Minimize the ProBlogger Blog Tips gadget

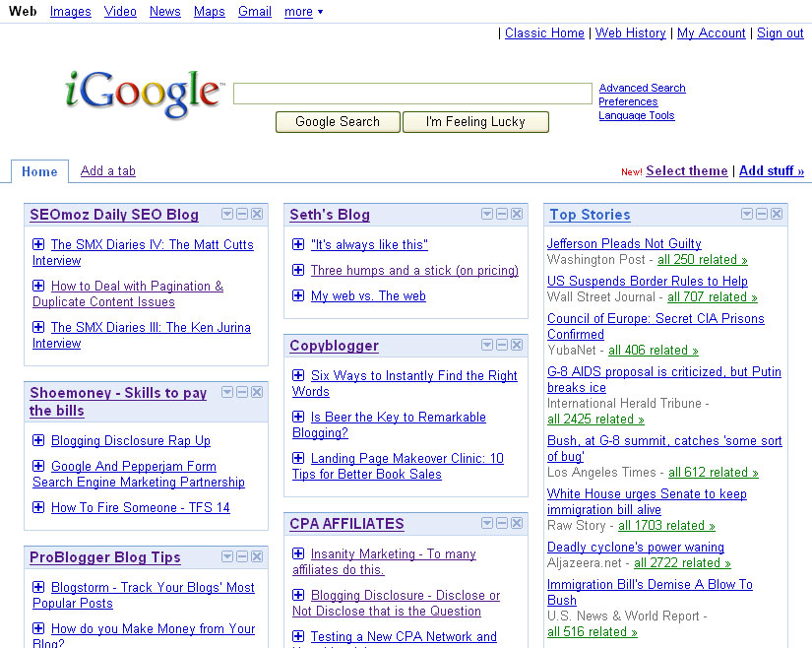coord(242,556)
